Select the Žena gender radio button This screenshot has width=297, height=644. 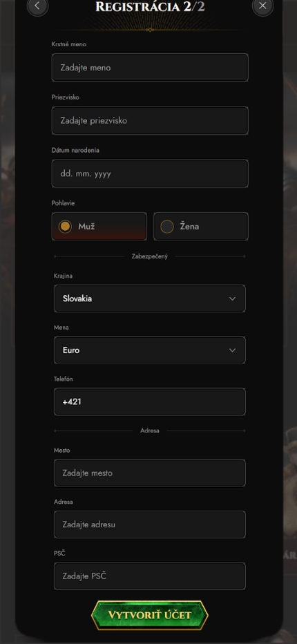point(166,227)
